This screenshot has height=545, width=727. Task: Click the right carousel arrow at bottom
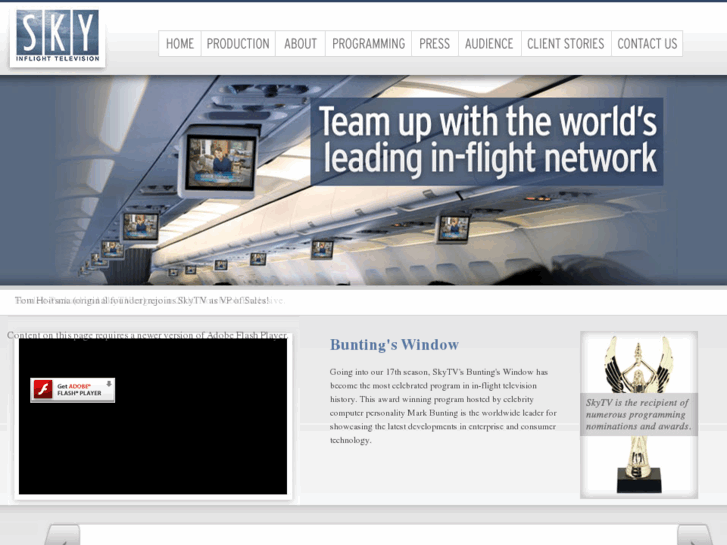695,535
